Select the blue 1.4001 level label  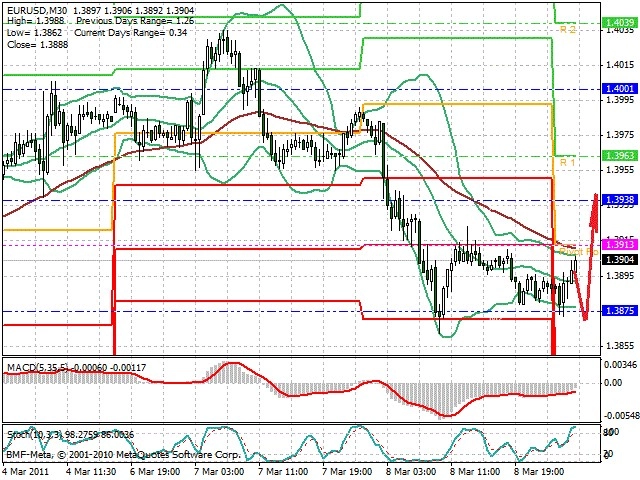(620, 89)
